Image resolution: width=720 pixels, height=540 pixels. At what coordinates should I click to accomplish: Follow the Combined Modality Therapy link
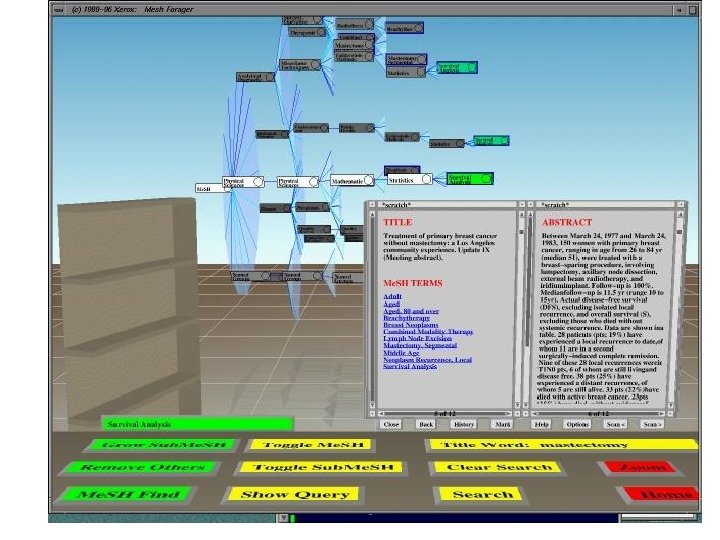pyautogui.click(x=428, y=332)
